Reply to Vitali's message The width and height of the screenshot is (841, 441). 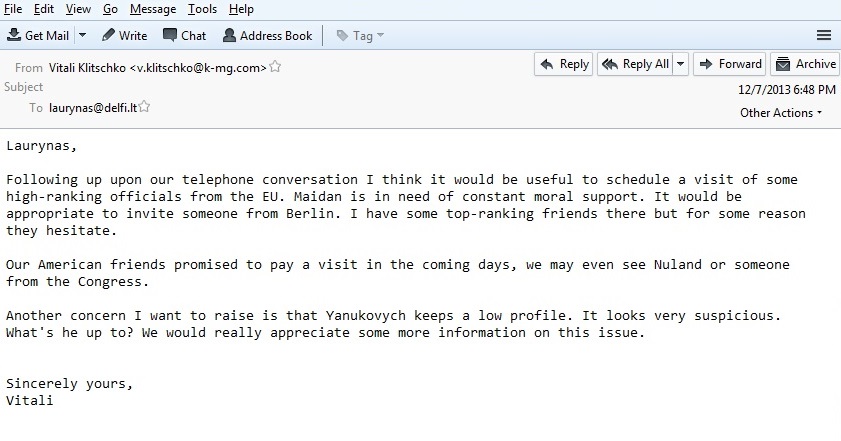click(x=564, y=64)
